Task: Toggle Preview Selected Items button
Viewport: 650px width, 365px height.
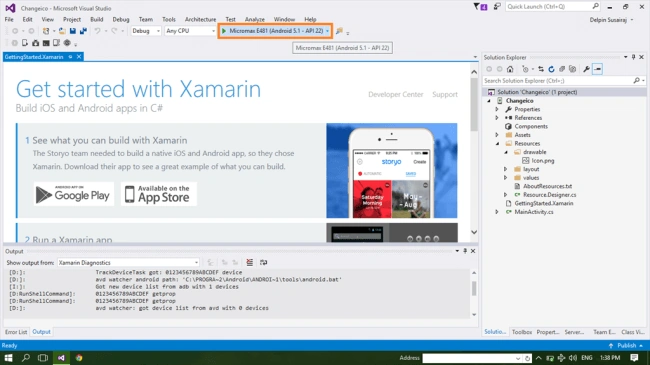Action: pos(597,69)
